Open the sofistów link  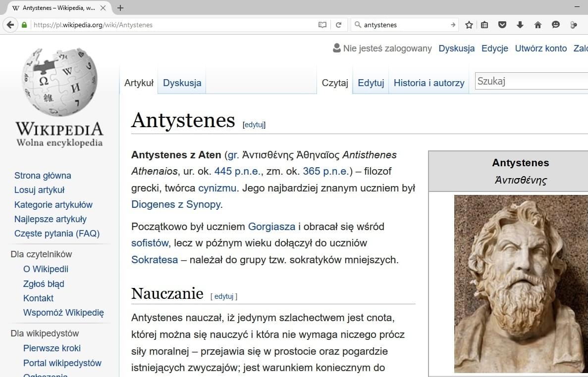tap(150, 243)
